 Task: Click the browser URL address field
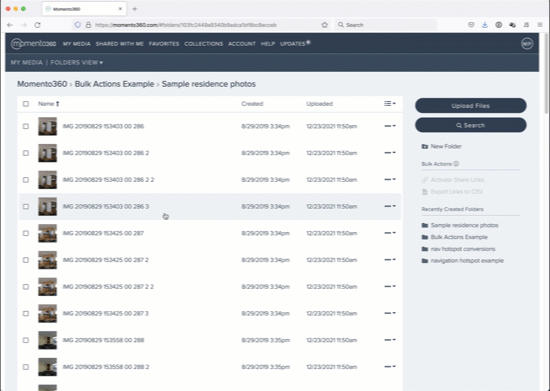[200, 25]
